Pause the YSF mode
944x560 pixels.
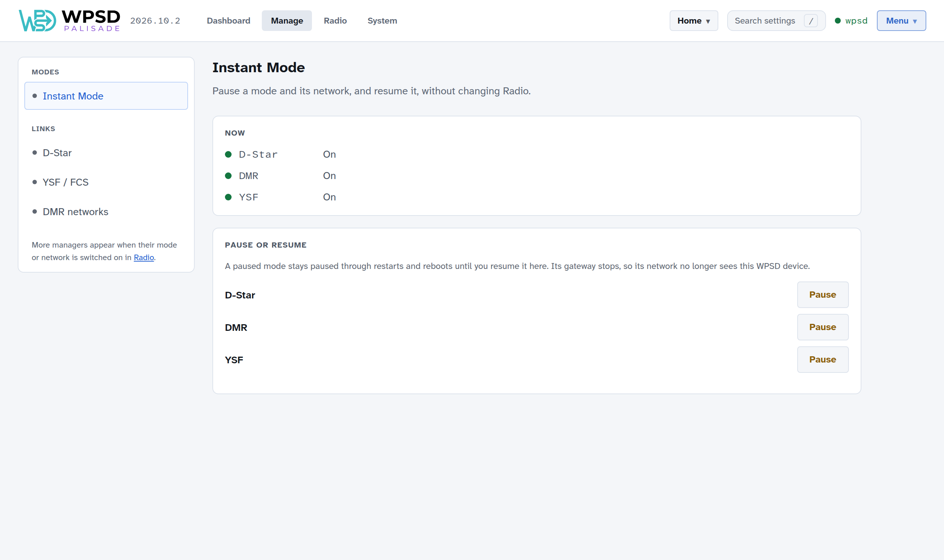(x=823, y=360)
